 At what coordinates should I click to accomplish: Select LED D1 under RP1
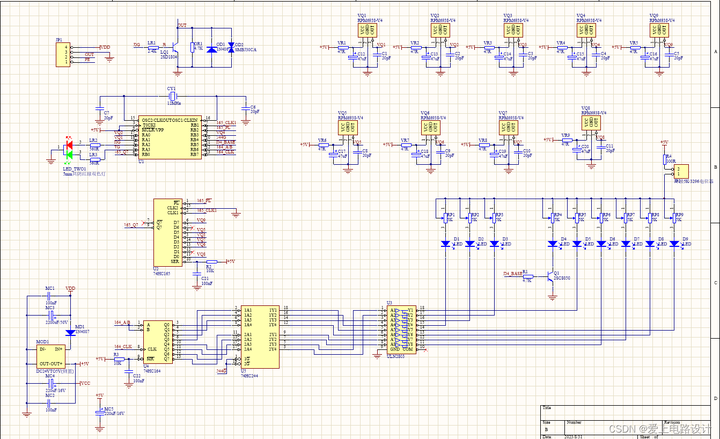point(445,244)
